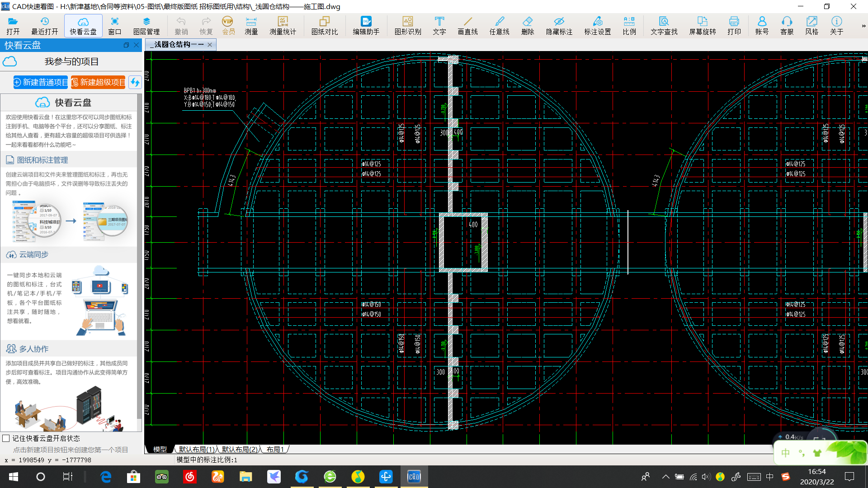Switch to 默认布局(1) tab

(x=197, y=449)
